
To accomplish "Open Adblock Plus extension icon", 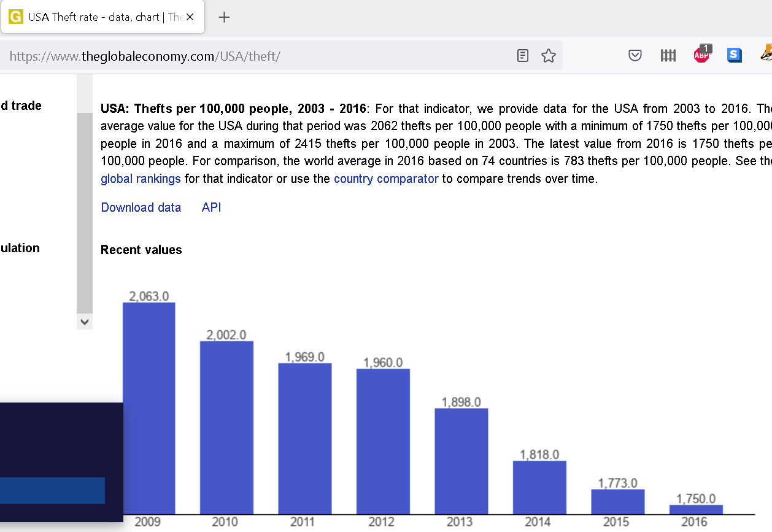I will tap(702, 55).
